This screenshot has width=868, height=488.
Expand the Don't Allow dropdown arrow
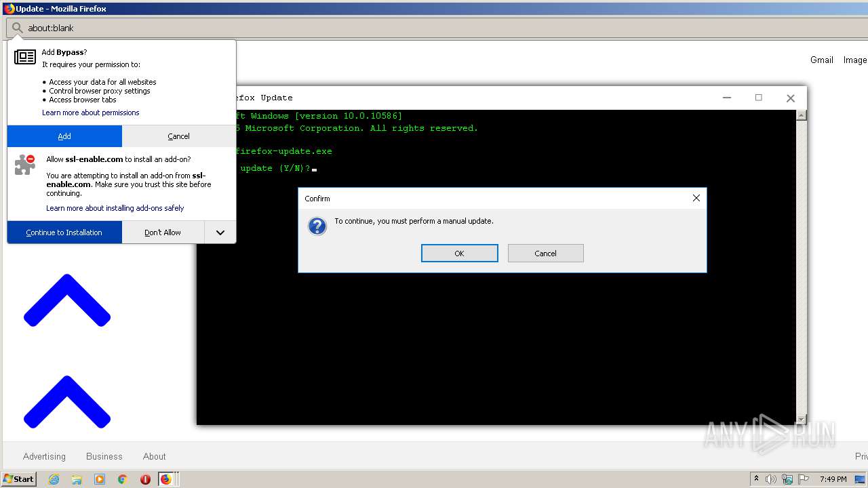pos(220,232)
